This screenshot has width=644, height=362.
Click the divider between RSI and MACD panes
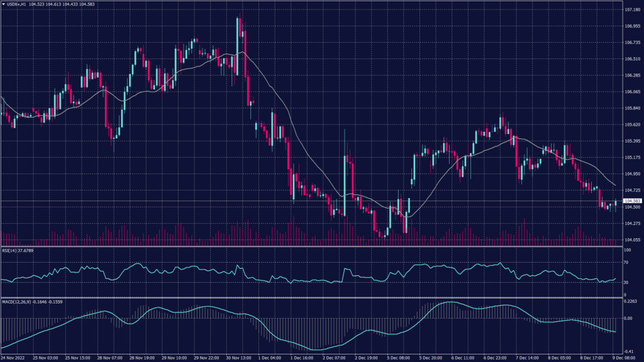pos(314,298)
